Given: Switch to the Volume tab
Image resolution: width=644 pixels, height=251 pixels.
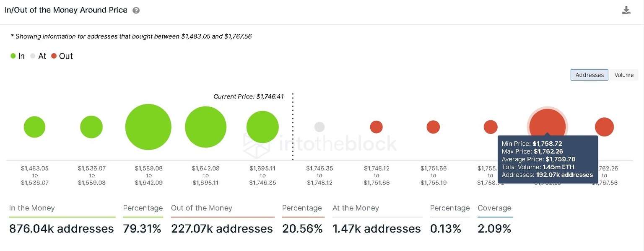Looking at the screenshot, I should click(x=624, y=75).
